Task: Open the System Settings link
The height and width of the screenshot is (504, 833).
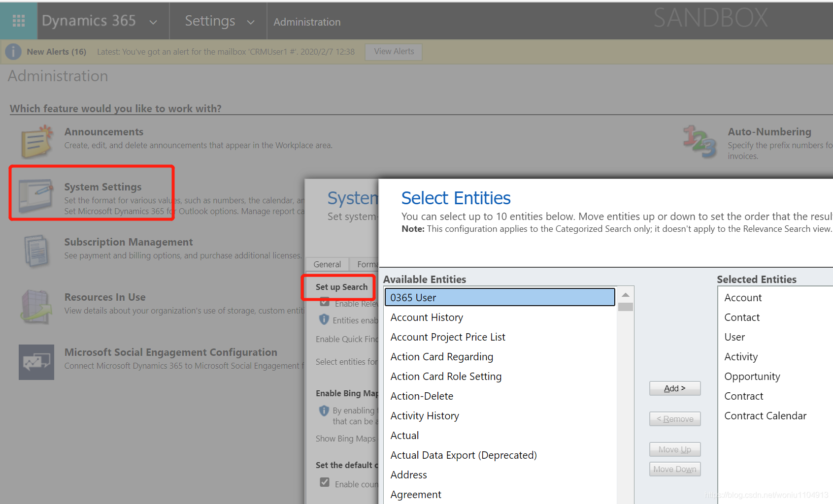Action: tap(103, 187)
